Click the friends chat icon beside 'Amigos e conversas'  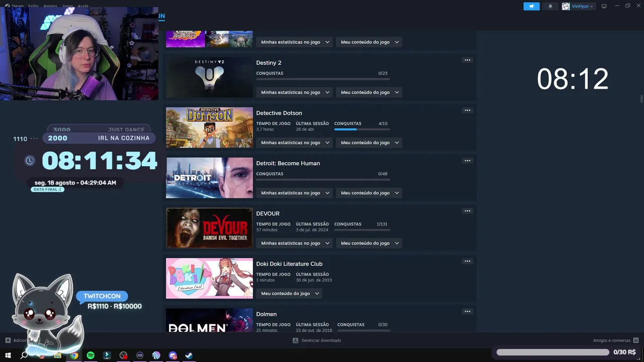point(636,340)
